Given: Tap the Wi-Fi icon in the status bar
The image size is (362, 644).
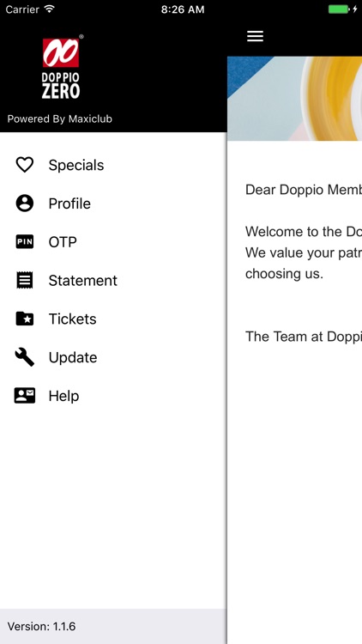Looking at the screenshot, I should click(x=50, y=9).
